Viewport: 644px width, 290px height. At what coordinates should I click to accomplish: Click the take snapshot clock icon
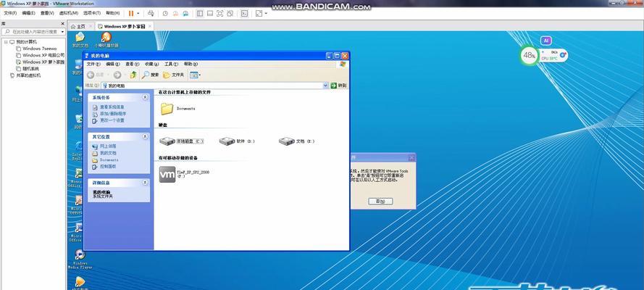(x=165, y=13)
